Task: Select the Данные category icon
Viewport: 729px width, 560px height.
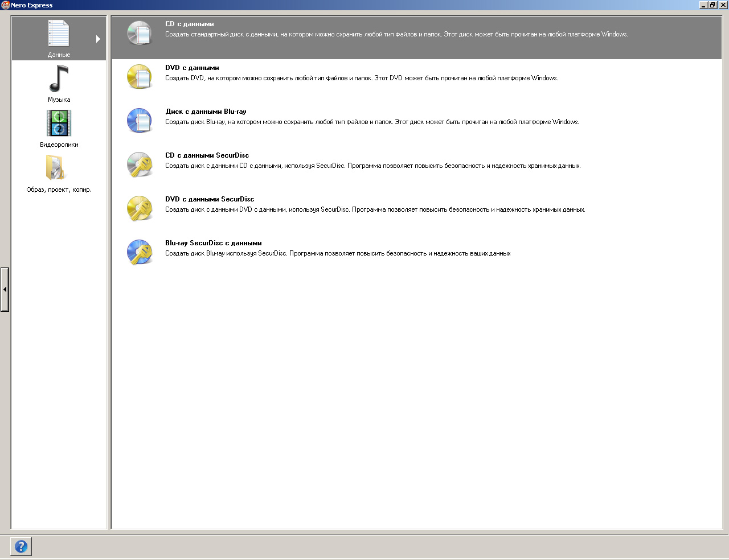Action: (x=59, y=34)
